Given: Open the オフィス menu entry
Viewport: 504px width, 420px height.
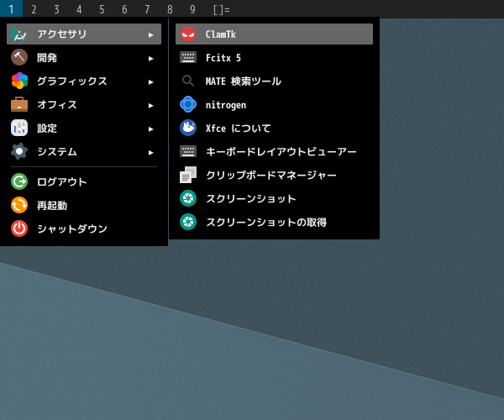Looking at the screenshot, I should coord(84,104).
